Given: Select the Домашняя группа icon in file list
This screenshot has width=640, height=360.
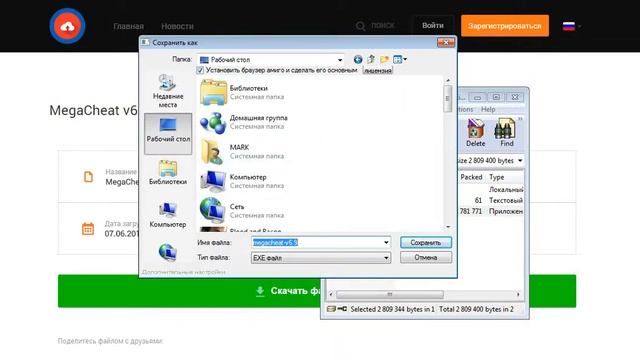Looking at the screenshot, I should [213, 122].
